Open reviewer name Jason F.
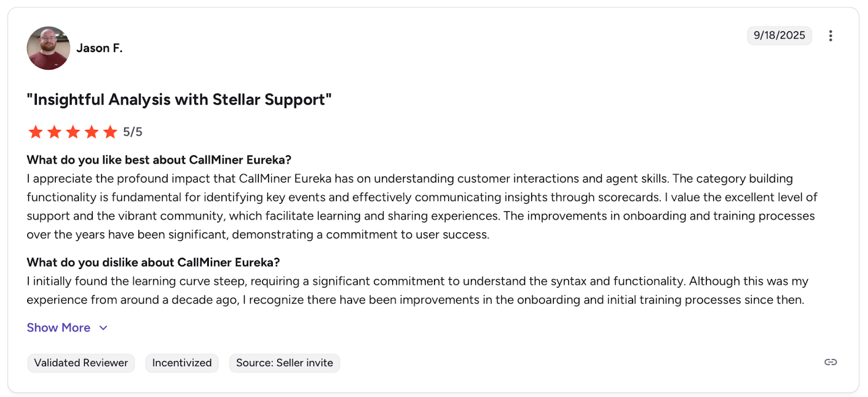The height and width of the screenshot is (397, 868). [99, 48]
